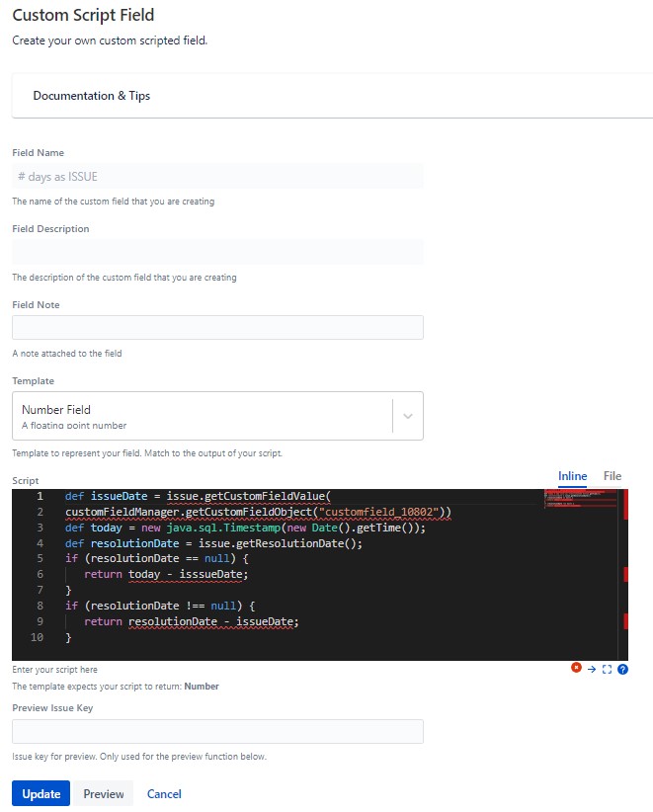This screenshot has width=653, height=812.
Task: Expand the Template dropdown chevron
Action: pyautogui.click(x=408, y=416)
